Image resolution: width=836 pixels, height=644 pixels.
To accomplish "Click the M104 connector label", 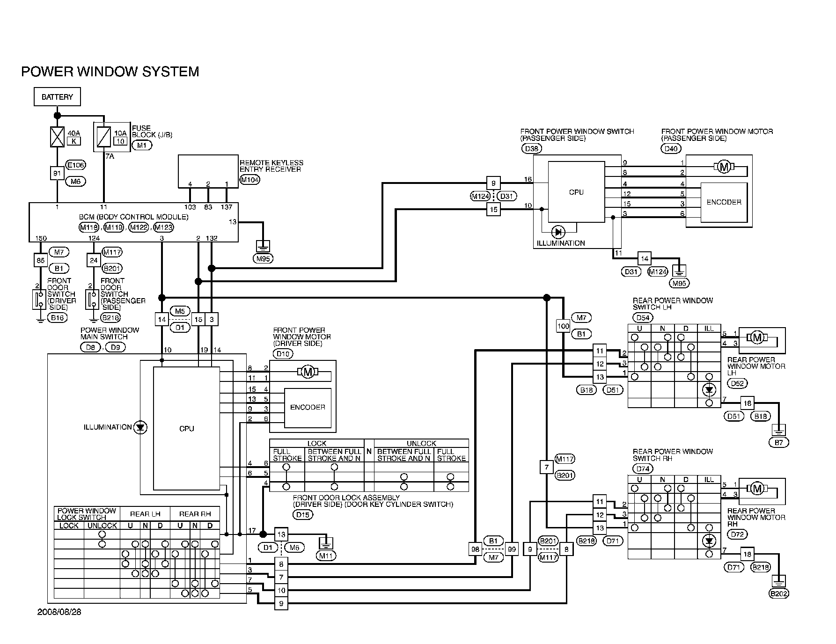I will [249, 180].
